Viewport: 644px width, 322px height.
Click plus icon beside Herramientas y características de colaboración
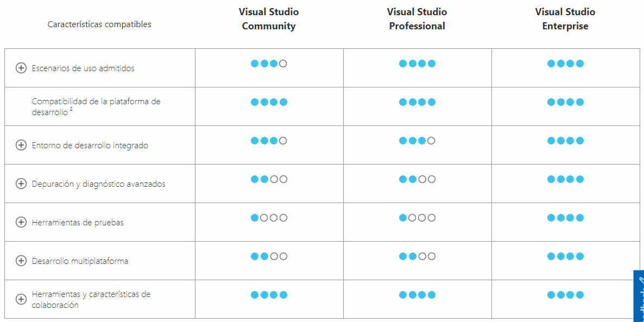[x=21, y=299]
